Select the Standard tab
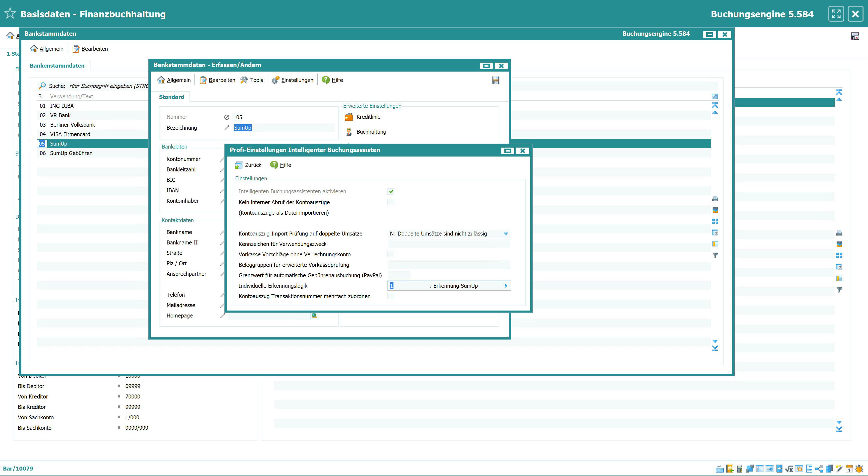The height and width of the screenshot is (476, 868). pos(172,97)
